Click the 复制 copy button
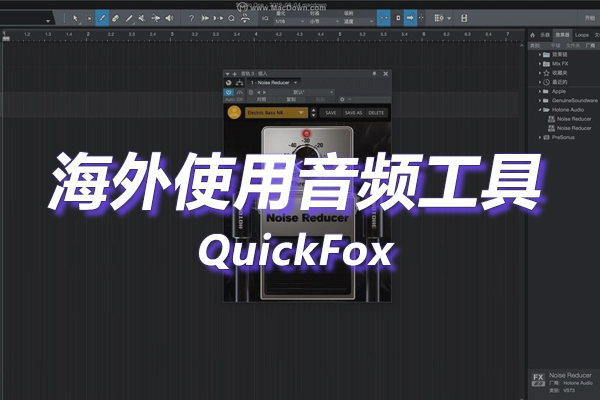Screen dimensions: 600x400 pyautogui.click(x=291, y=100)
